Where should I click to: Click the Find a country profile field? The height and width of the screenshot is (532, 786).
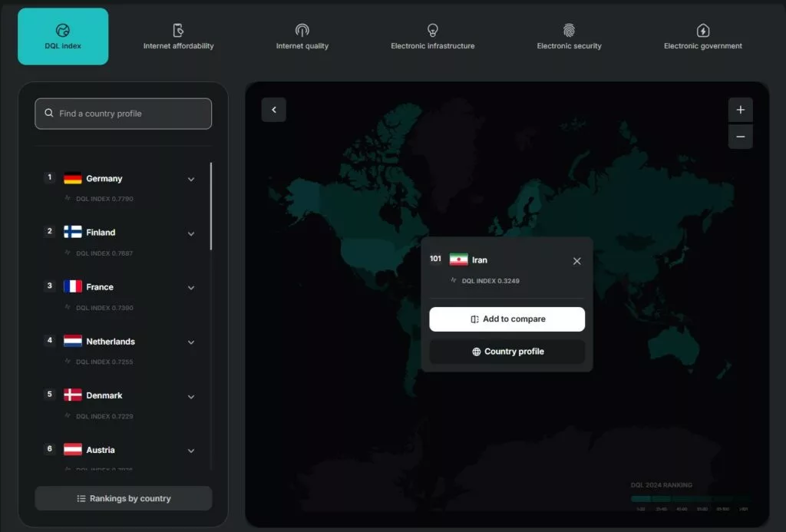[124, 114]
